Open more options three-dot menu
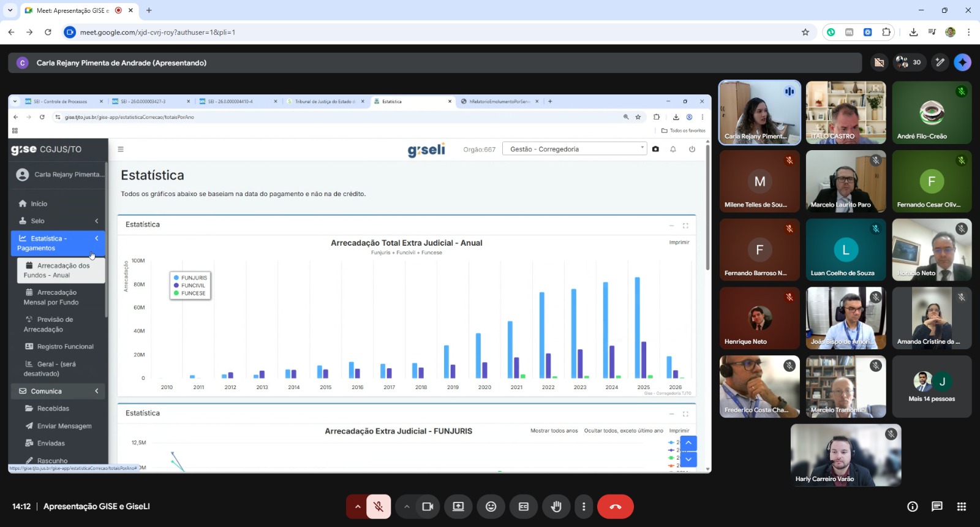Screen dimensions: 980x527 click(x=584, y=507)
